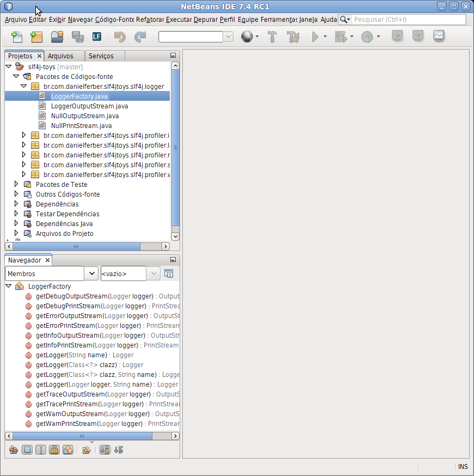Click Navigator horizontal scrollbar thumb
474x476 pixels.
[82, 436]
